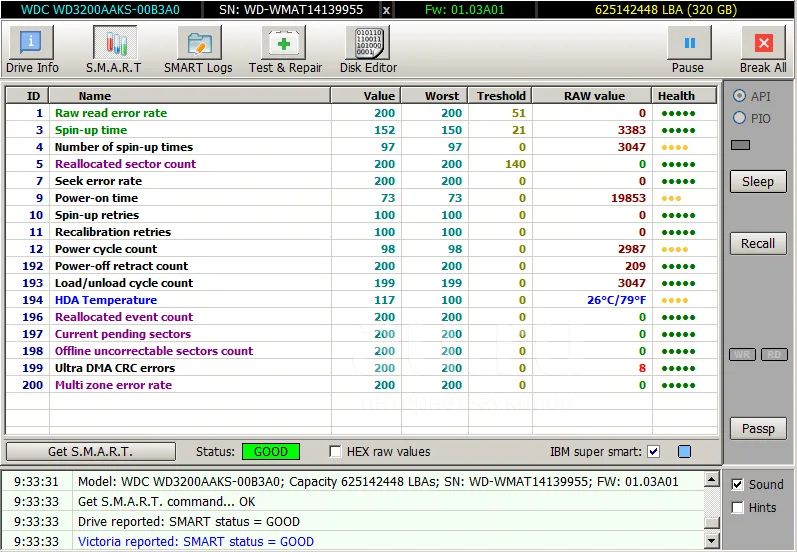Click the Drive reported SMART status log line

tap(189, 522)
